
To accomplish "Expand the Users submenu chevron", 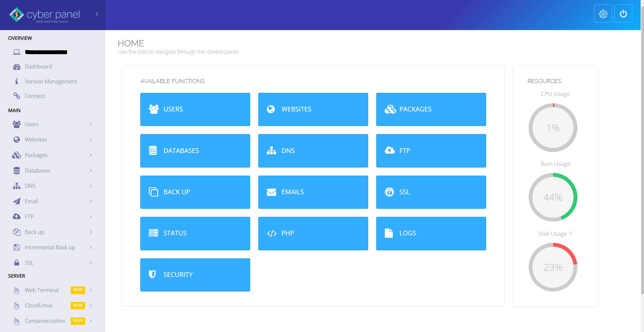I will tap(91, 124).
